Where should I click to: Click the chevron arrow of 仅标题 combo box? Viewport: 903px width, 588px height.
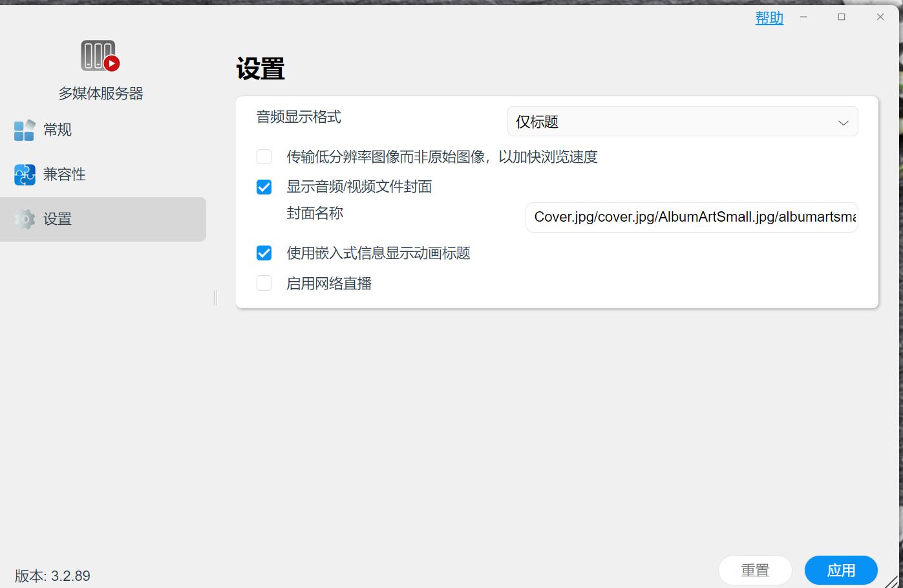tap(843, 123)
